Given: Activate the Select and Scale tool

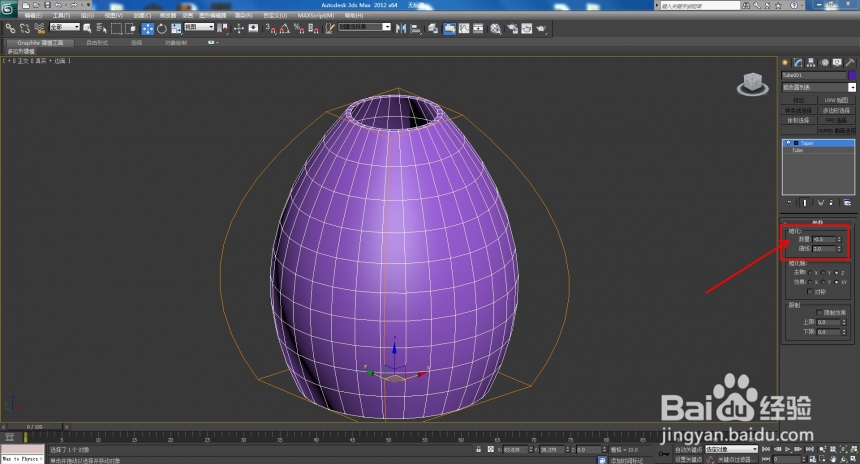Looking at the screenshot, I should click(x=176, y=29).
